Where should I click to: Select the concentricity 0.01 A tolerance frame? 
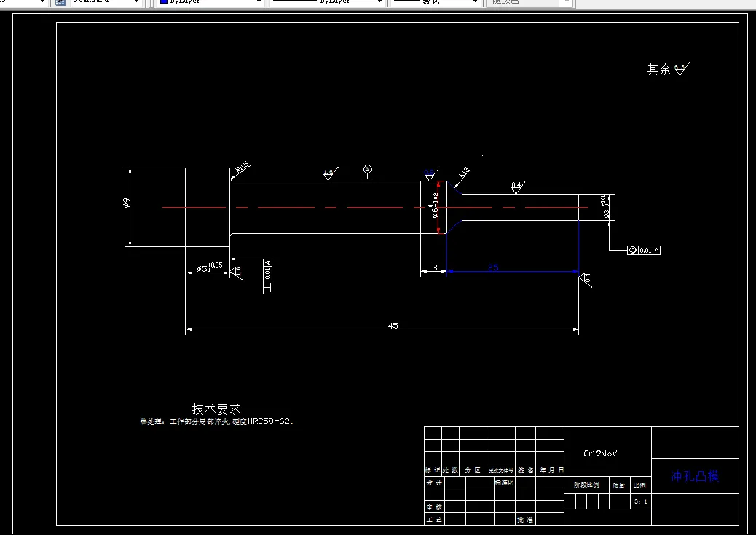[x=644, y=251]
